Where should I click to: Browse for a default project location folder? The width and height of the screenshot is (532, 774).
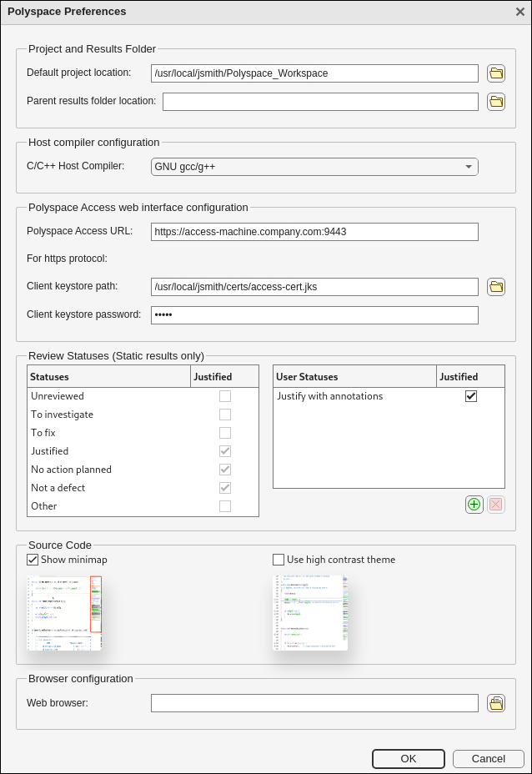pyautogui.click(x=496, y=73)
